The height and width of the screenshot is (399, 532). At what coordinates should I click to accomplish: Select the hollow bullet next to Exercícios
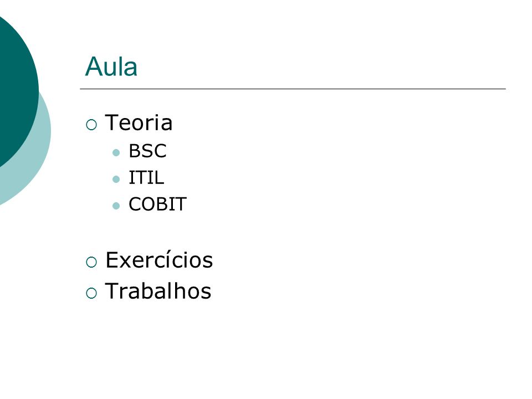(91, 262)
